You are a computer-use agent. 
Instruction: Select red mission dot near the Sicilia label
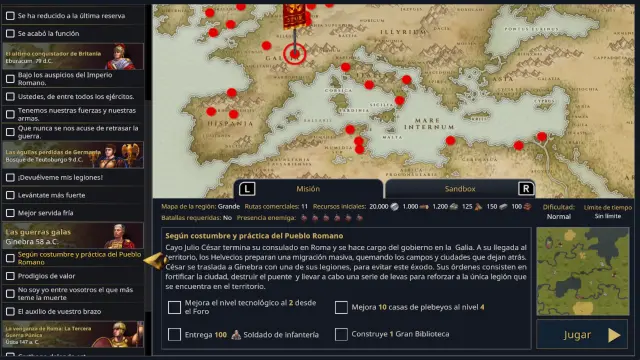400,100
